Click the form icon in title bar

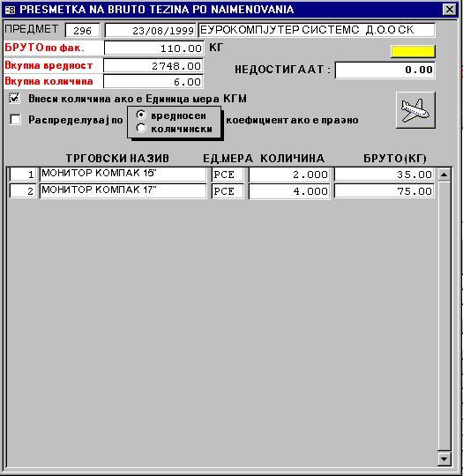tap(10, 10)
